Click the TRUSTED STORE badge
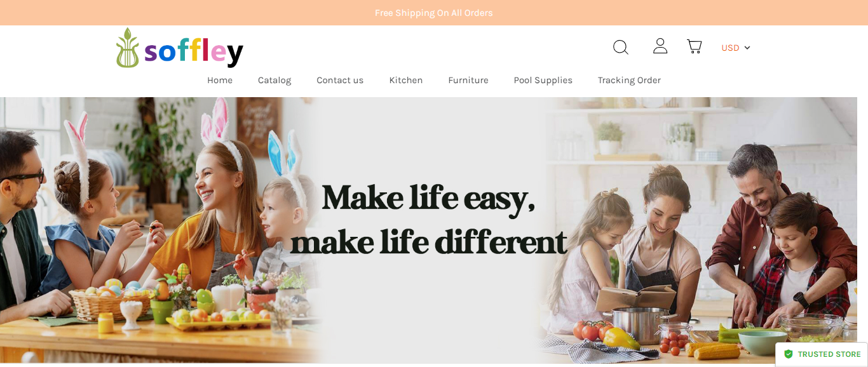This screenshot has height=367, width=868. tap(822, 354)
